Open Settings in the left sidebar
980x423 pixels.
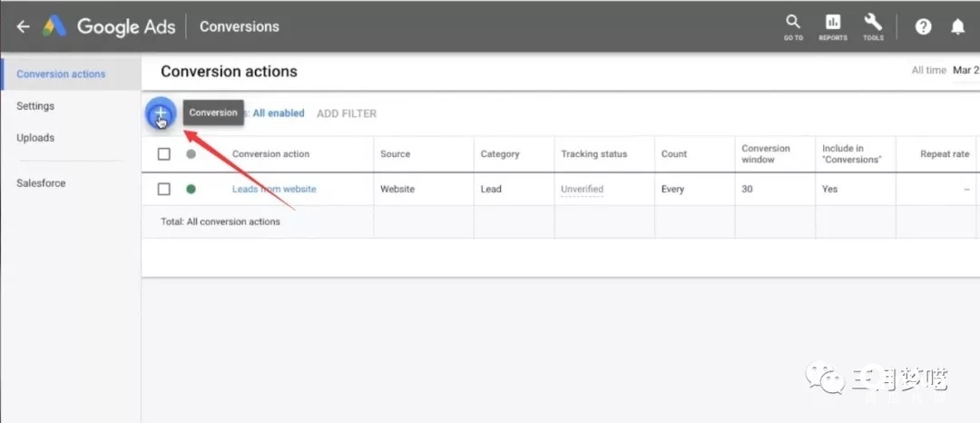pyautogui.click(x=35, y=106)
